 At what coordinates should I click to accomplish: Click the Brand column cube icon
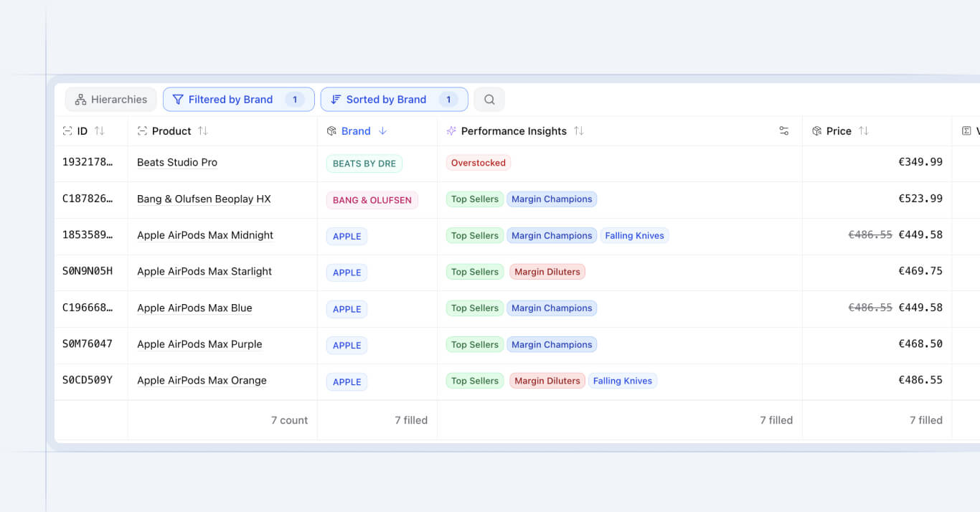pyautogui.click(x=331, y=131)
